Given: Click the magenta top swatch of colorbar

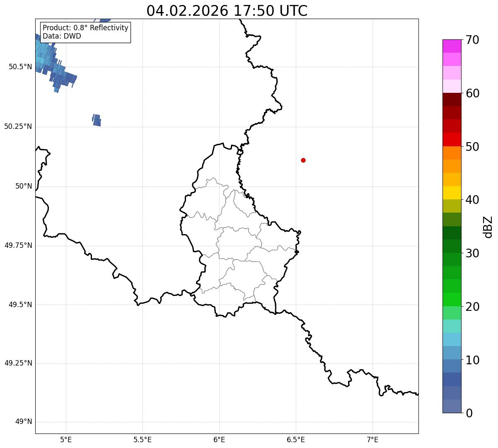Looking at the screenshot, I should 452,46.
